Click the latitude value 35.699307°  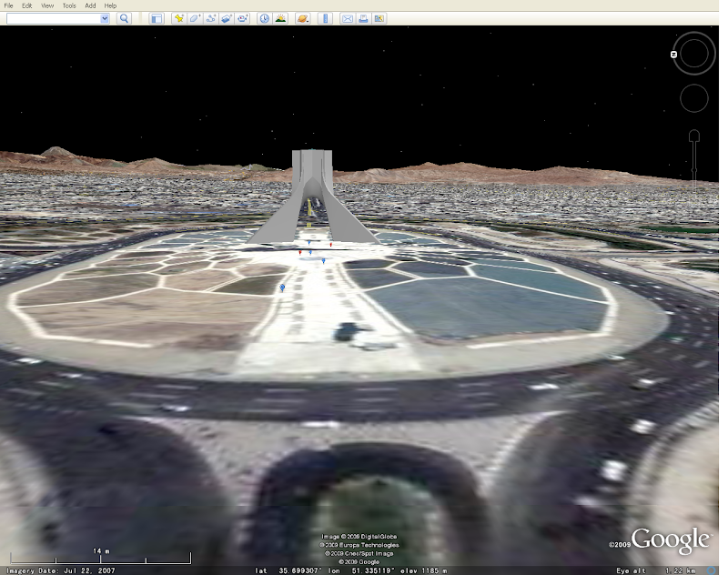click(x=298, y=570)
